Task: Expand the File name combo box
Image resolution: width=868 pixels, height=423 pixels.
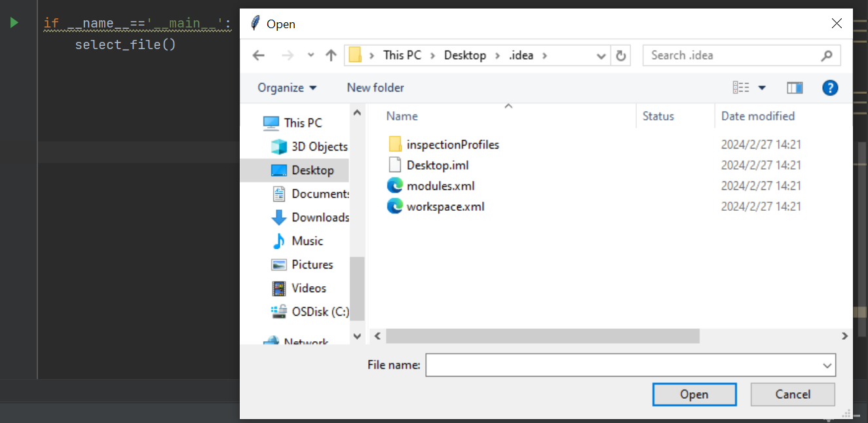Action: [x=827, y=365]
